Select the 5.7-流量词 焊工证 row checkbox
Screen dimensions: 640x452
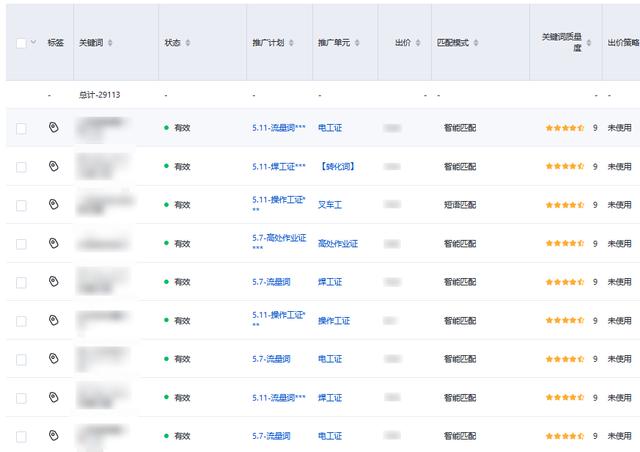click(x=21, y=283)
